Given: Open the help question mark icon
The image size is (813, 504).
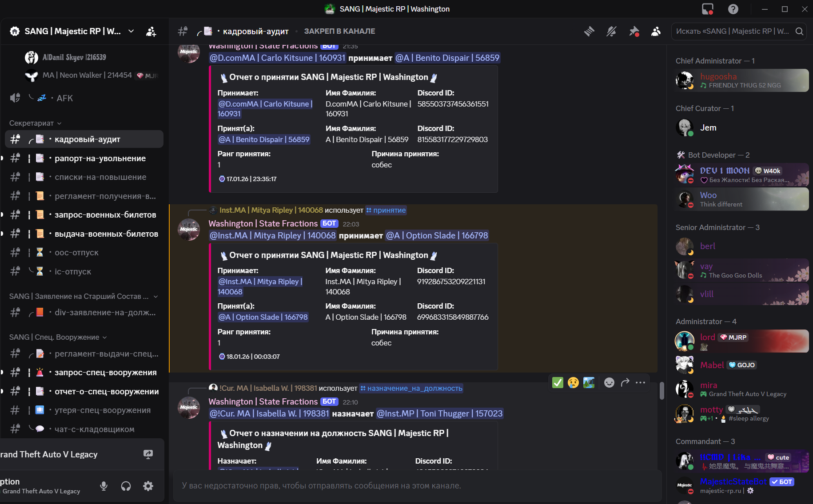Looking at the screenshot, I should point(733,9).
